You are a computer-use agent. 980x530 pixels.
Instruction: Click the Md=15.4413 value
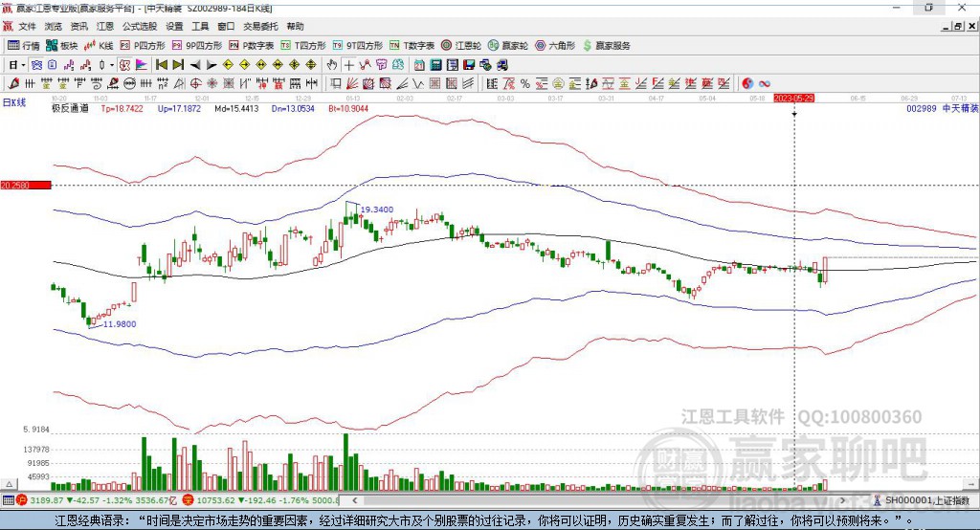(236, 108)
